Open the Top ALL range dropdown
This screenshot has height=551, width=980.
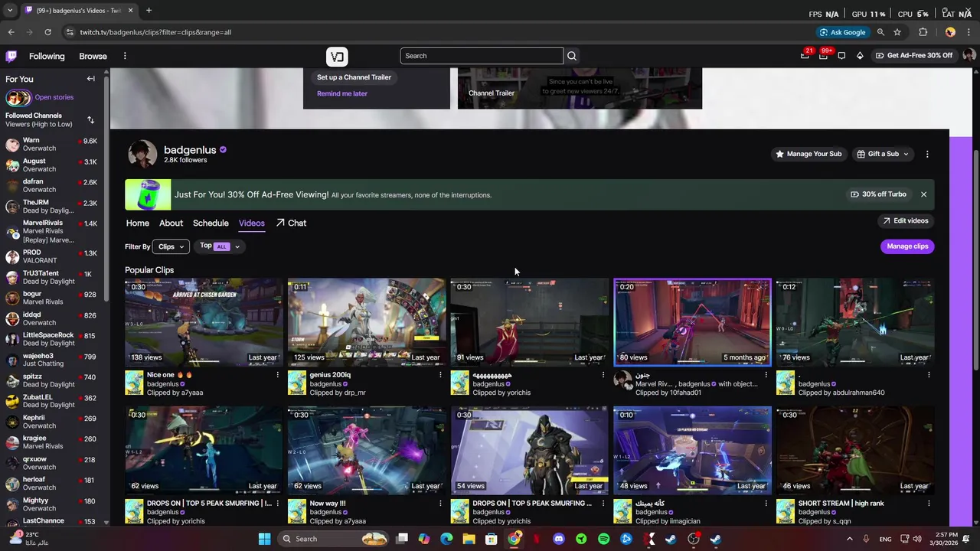pyautogui.click(x=220, y=246)
